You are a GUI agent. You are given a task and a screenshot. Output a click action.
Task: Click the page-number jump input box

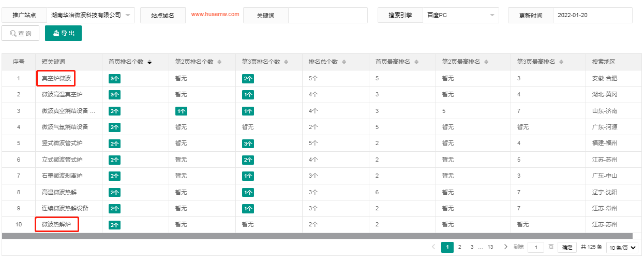[535, 248]
